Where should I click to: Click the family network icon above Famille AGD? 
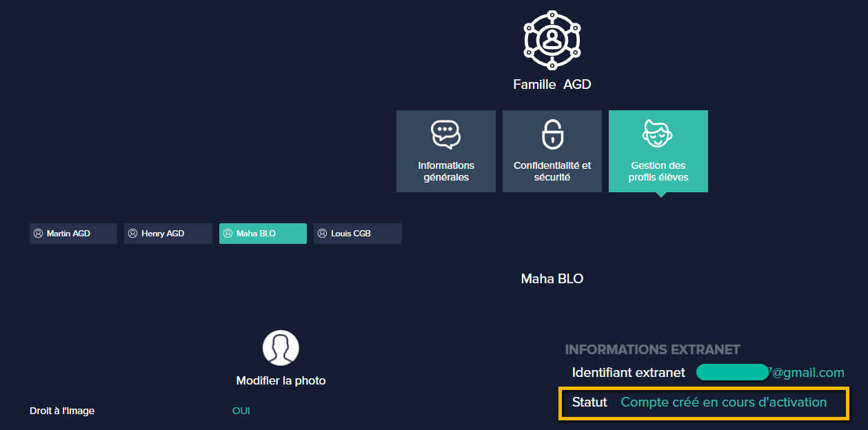552,39
